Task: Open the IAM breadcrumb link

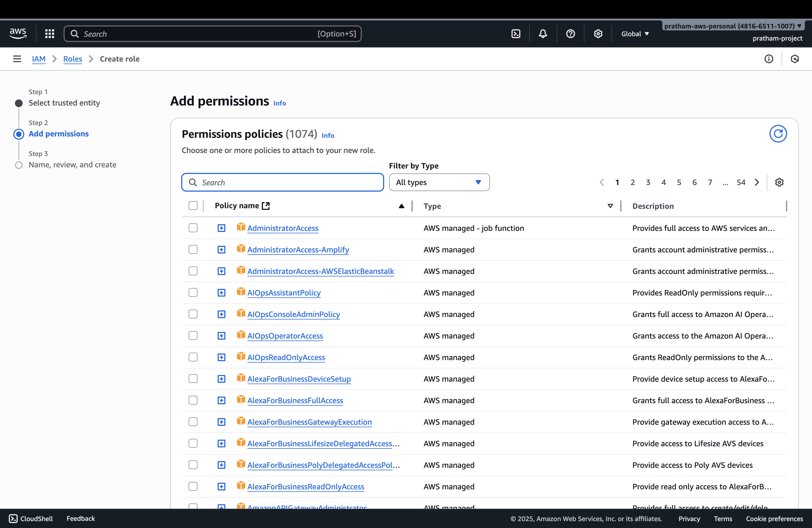Action: [x=39, y=59]
